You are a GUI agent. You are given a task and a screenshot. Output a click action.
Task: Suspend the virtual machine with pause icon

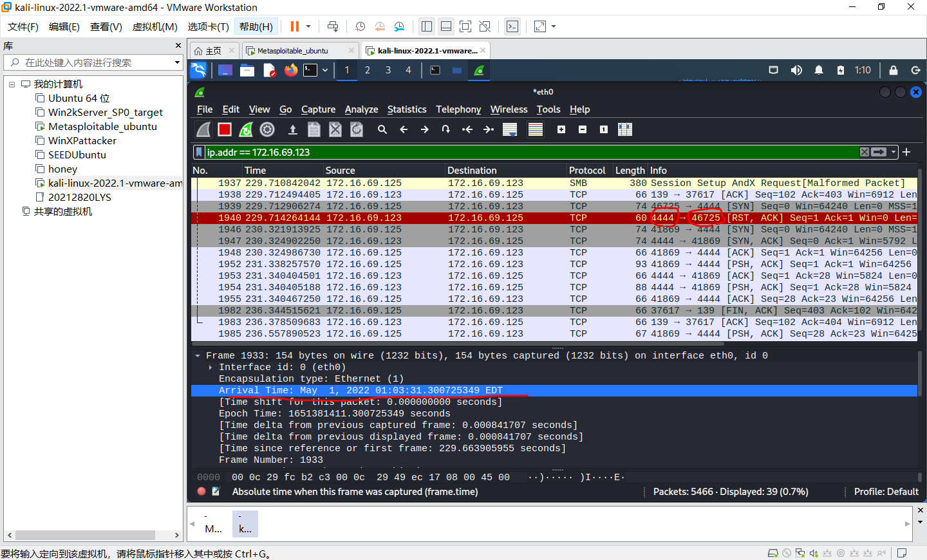(295, 26)
